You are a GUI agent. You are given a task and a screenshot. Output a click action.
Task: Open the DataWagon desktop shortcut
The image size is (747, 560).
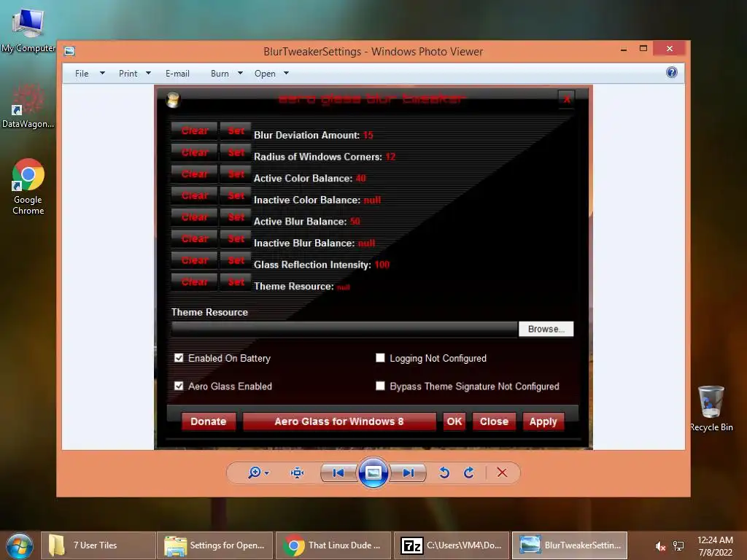pyautogui.click(x=28, y=106)
